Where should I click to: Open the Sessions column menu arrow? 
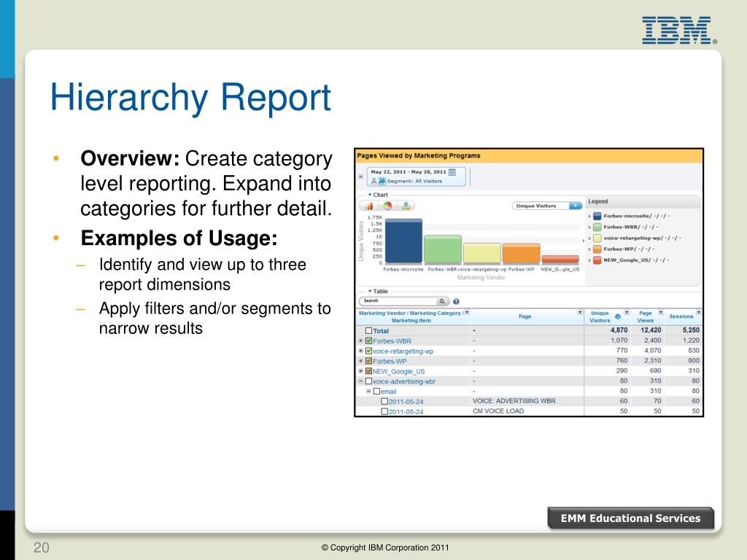tap(698, 312)
